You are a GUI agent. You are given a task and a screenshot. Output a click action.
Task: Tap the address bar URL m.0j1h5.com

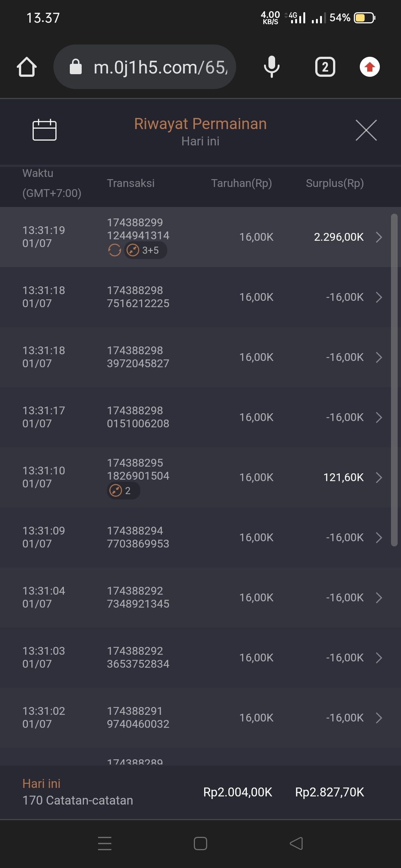(x=160, y=67)
